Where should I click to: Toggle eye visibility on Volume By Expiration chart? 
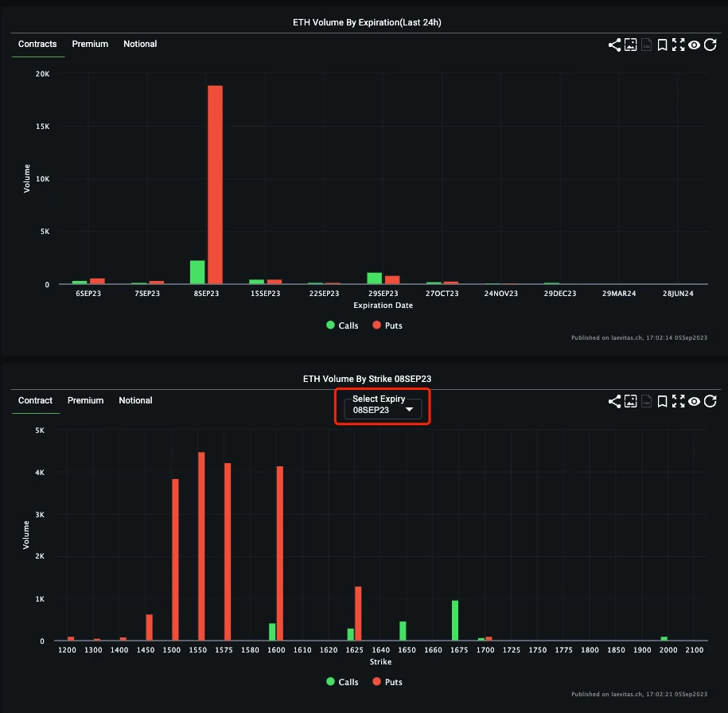695,45
